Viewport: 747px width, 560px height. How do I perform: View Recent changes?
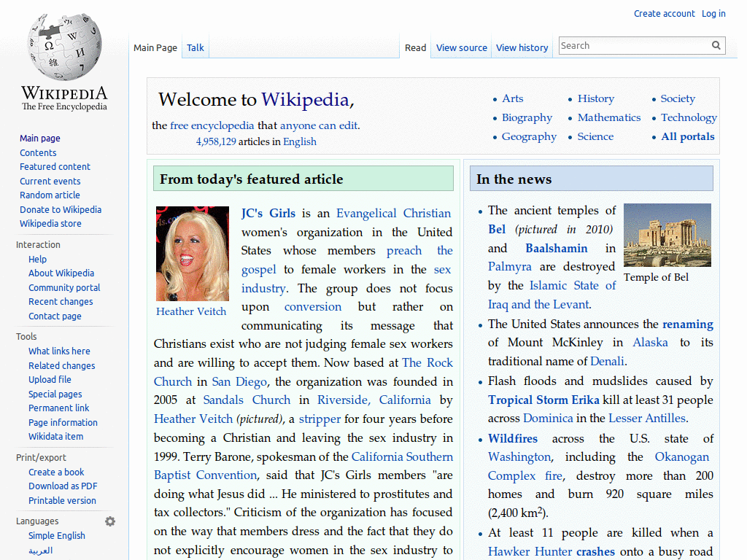coord(61,301)
